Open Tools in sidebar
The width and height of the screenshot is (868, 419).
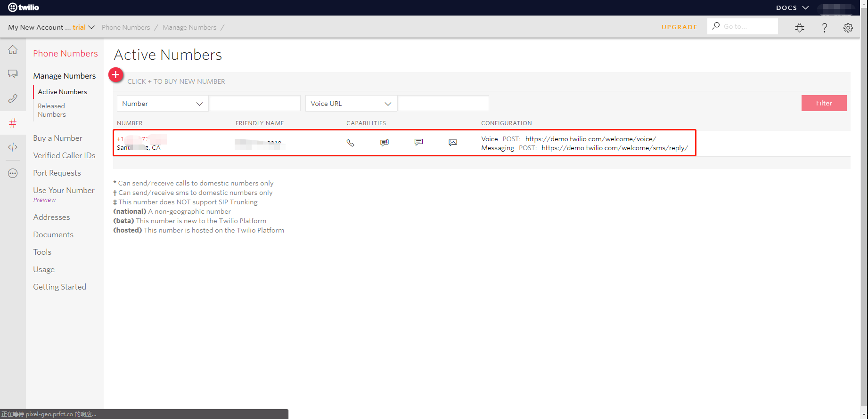42,252
